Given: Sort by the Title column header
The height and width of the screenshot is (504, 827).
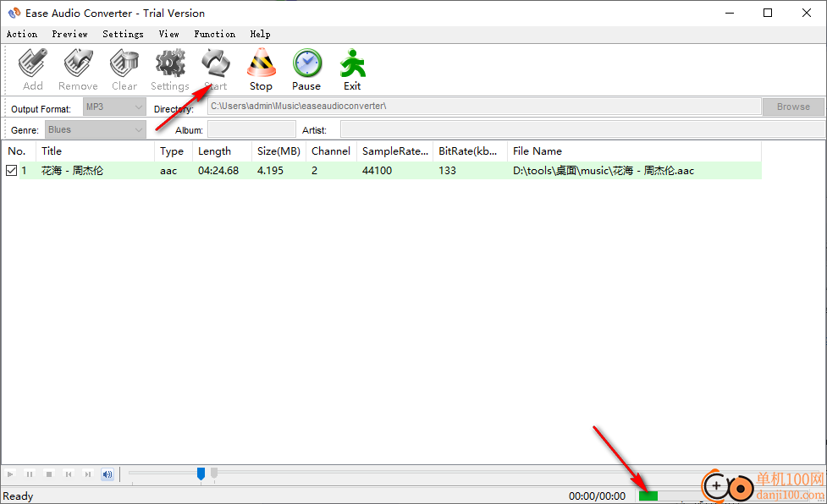Looking at the screenshot, I should tap(96, 151).
